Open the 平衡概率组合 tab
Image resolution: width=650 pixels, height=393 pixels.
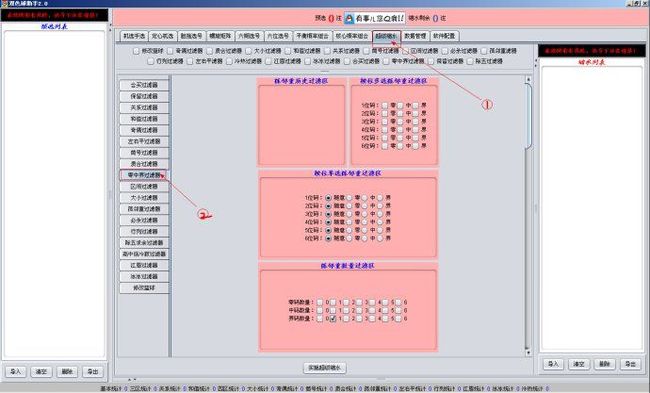pos(312,36)
